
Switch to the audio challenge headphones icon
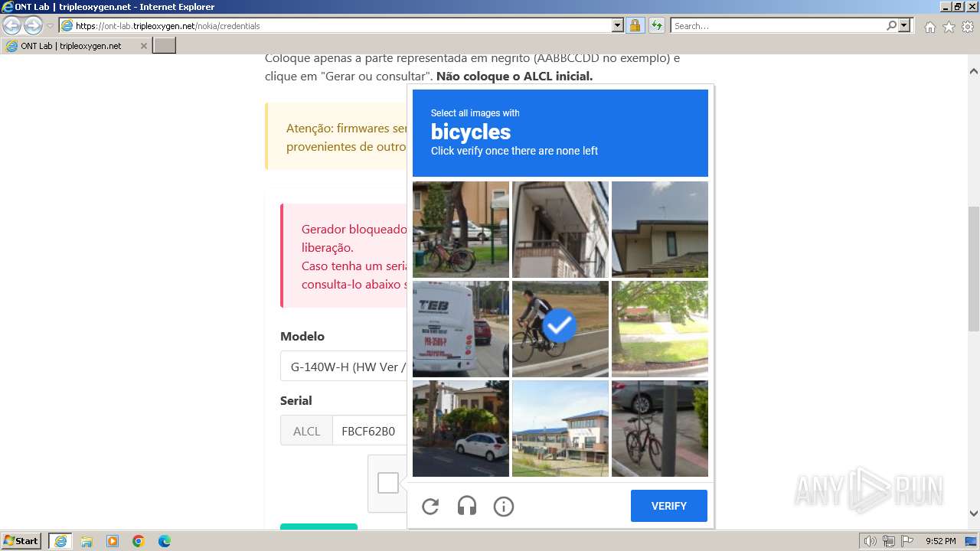467,506
